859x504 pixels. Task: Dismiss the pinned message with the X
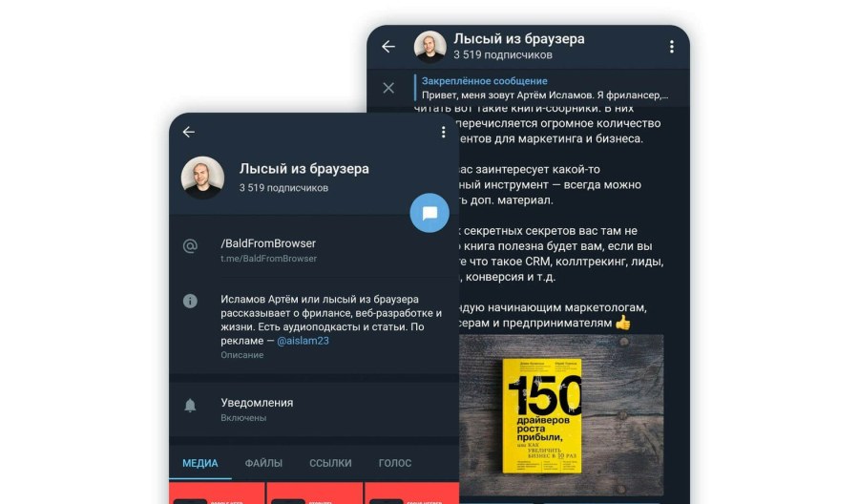388,88
